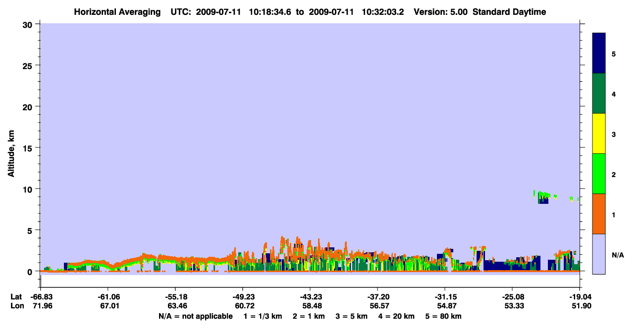
Task: Click latitude value -31.15
Action: click(x=445, y=297)
